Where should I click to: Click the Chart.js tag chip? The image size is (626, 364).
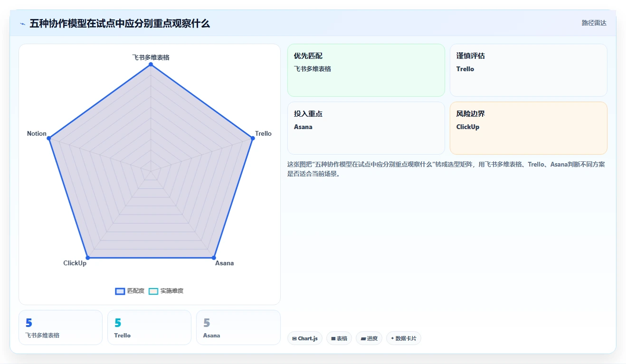click(305, 338)
